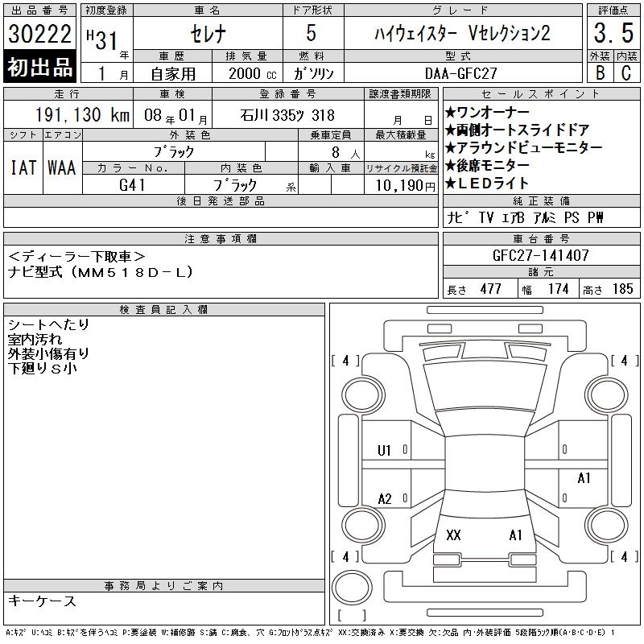Viewport: 644px width, 644px height.
Task: Click the G41 color number cell
Action: 133,185
